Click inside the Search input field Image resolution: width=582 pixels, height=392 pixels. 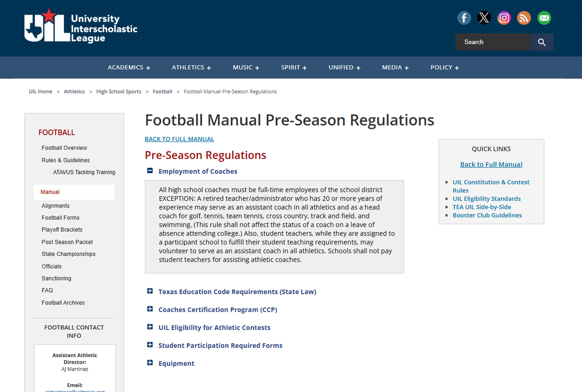point(493,42)
